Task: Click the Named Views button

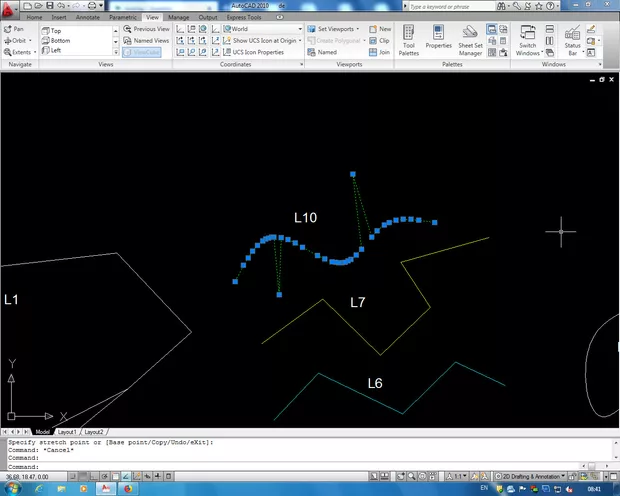Action: click(x=146, y=40)
